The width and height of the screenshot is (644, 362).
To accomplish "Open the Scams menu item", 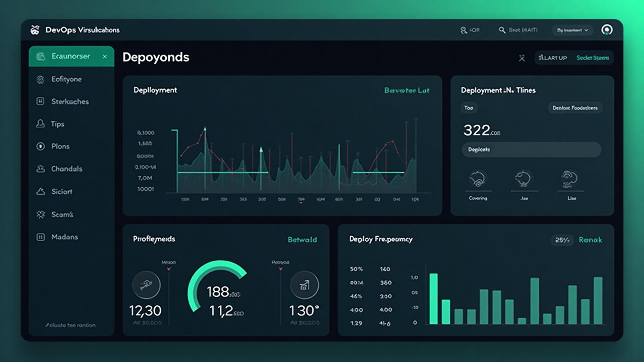I will 71,215.
